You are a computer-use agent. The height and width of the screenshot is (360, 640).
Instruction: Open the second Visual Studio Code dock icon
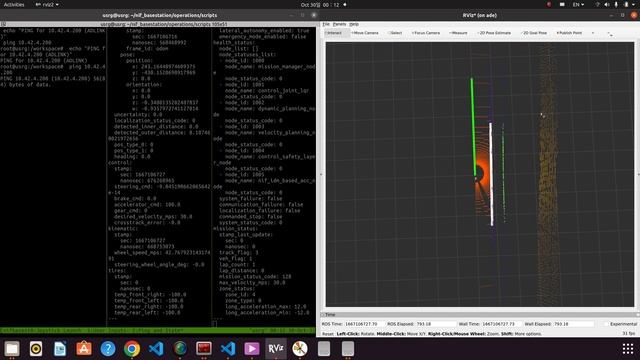[228, 349]
